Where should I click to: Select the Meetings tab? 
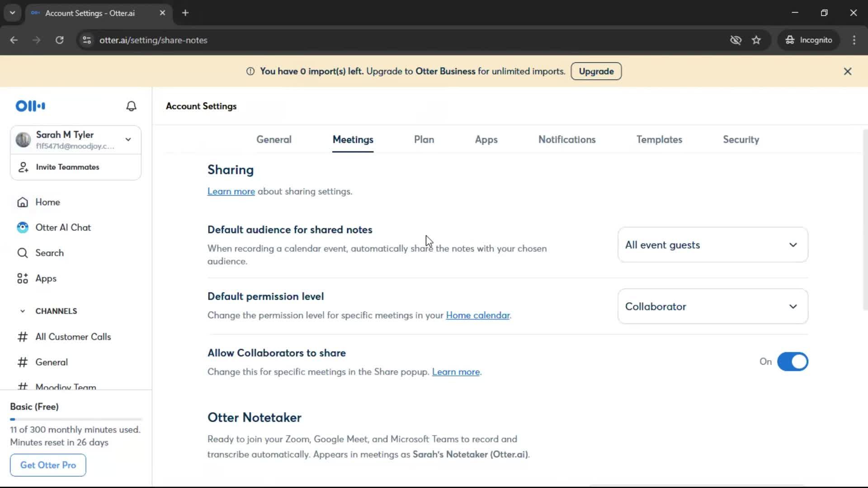pos(353,140)
